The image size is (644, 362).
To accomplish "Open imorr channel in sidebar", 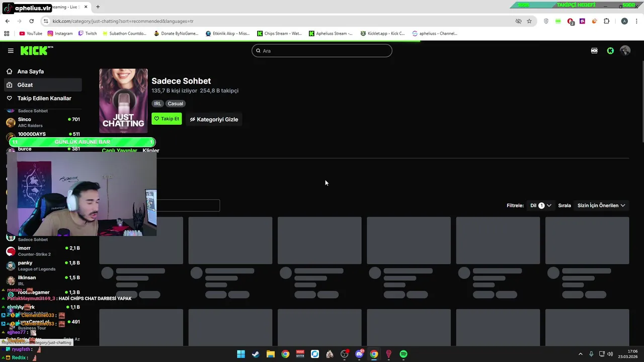I will click(42, 251).
